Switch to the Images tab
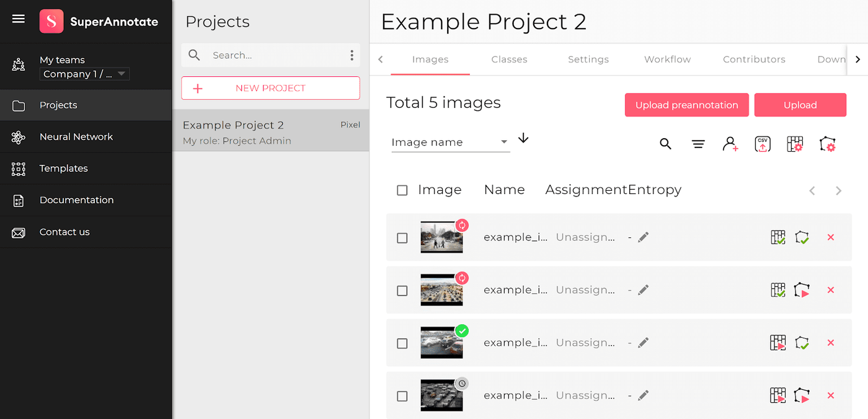 click(430, 60)
